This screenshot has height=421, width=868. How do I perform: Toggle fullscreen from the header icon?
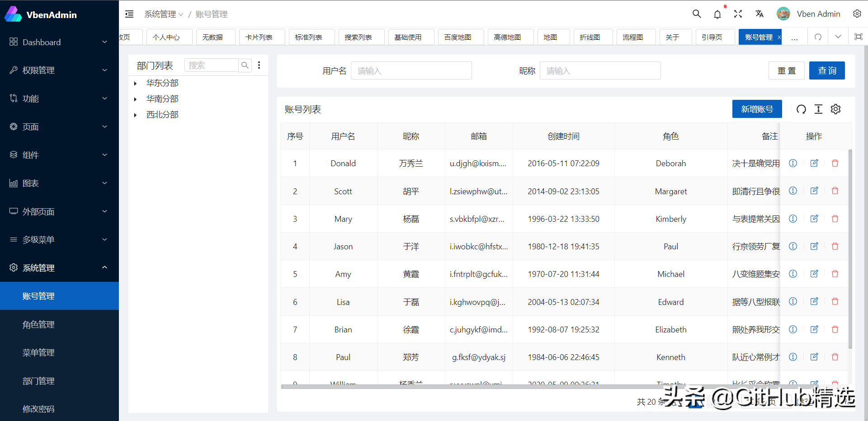(x=738, y=14)
